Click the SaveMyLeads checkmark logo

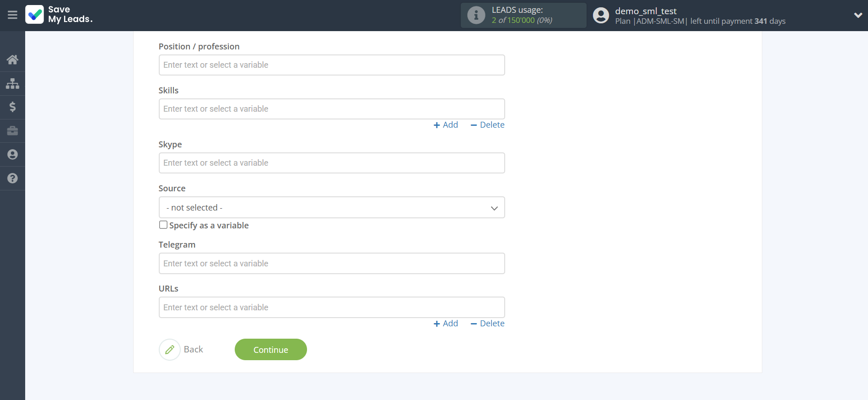click(x=35, y=15)
